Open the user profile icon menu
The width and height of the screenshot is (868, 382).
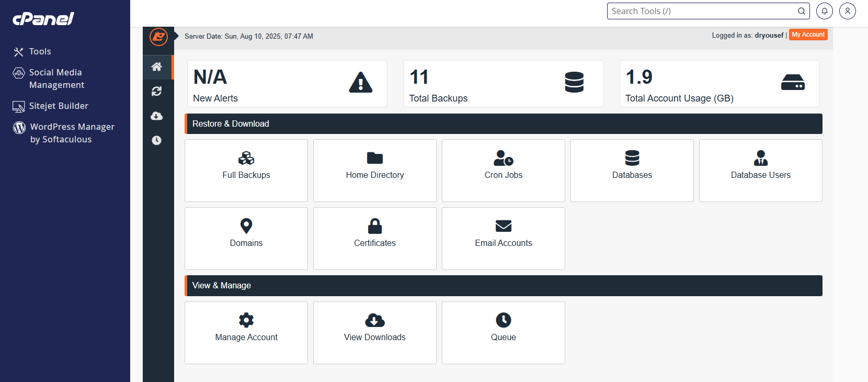[x=848, y=11]
